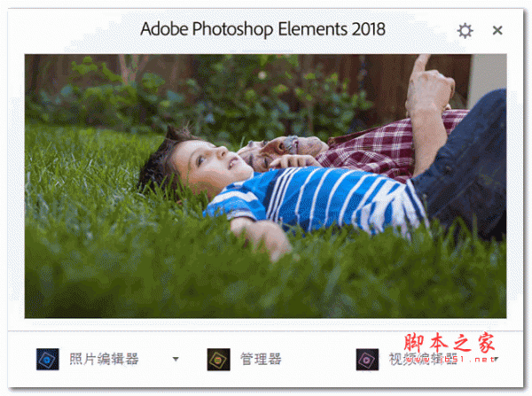This screenshot has height=396, width=532.
Task: Launch the blue Photo Editor icon
Action: coord(48,359)
